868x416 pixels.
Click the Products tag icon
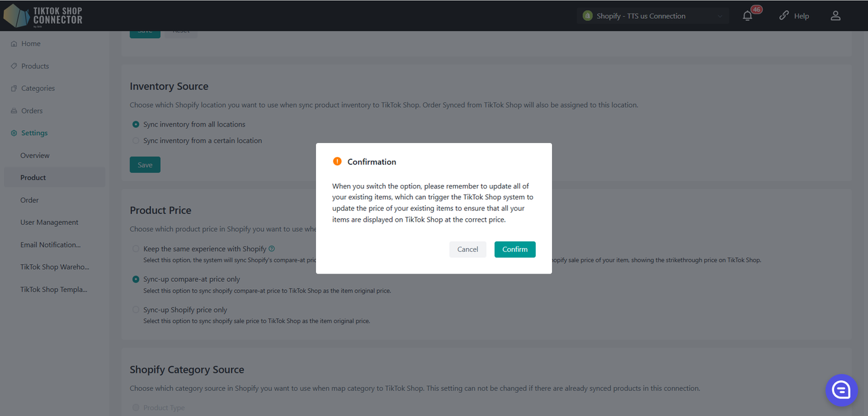click(14, 66)
